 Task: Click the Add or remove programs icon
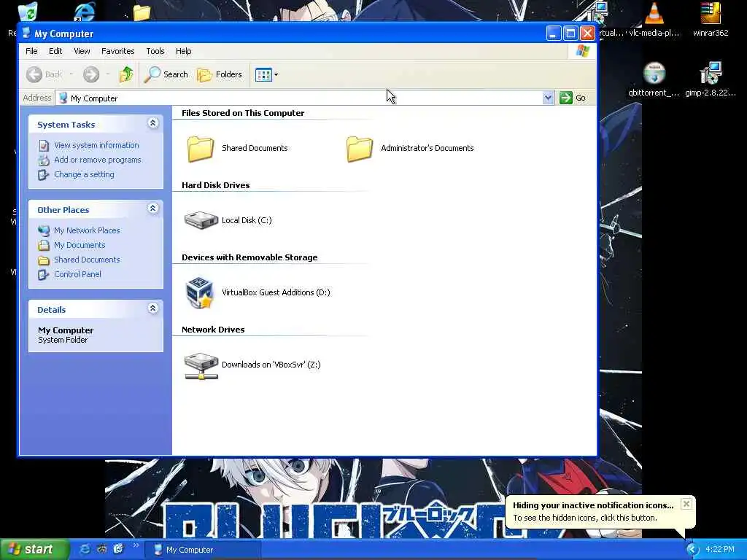(x=43, y=160)
